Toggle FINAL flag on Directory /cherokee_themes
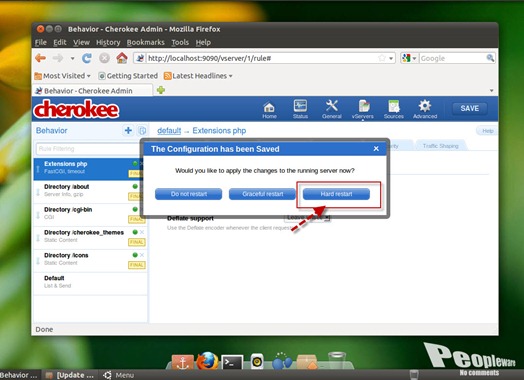524x380 pixels. [x=137, y=242]
